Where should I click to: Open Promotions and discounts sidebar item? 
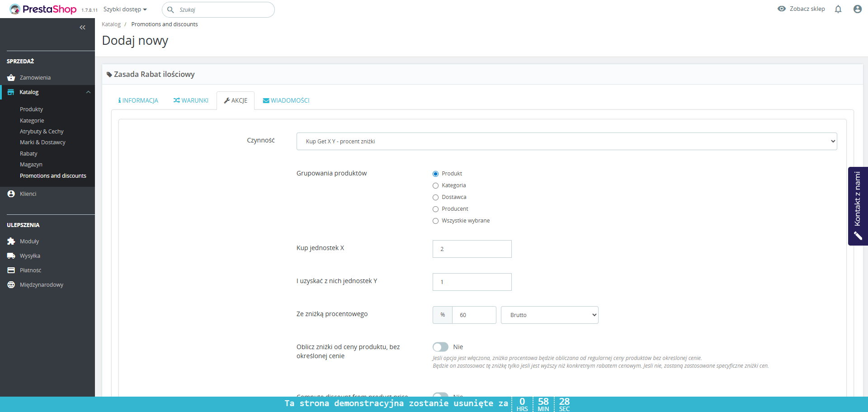point(53,176)
